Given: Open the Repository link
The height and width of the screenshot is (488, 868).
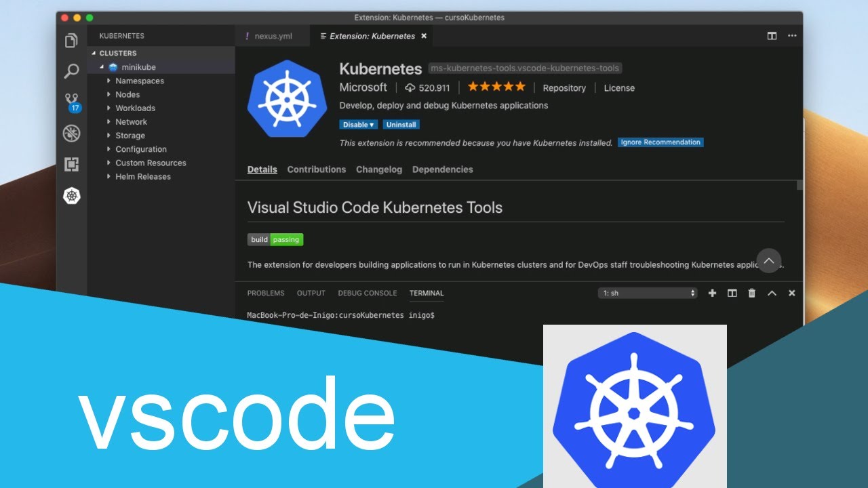Looking at the screenshot, I should click(564, 88).
